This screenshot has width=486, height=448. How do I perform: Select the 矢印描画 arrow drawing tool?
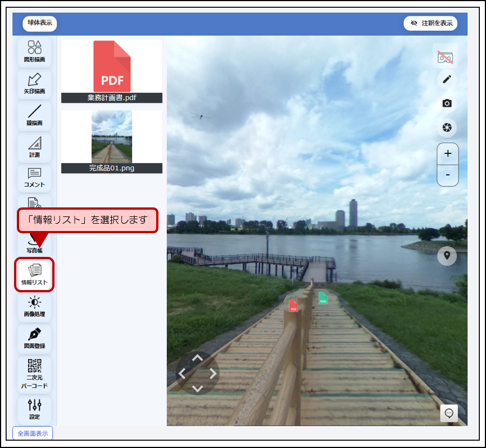(34, 84)
